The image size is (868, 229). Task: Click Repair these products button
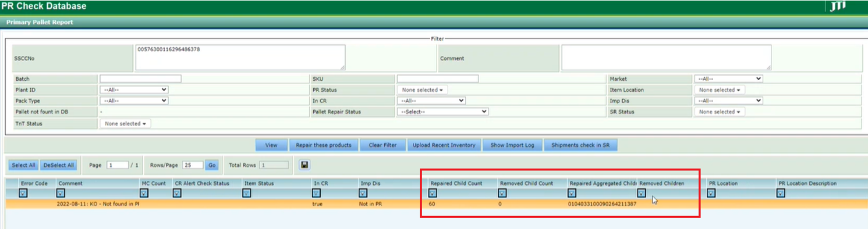[324, 145]
